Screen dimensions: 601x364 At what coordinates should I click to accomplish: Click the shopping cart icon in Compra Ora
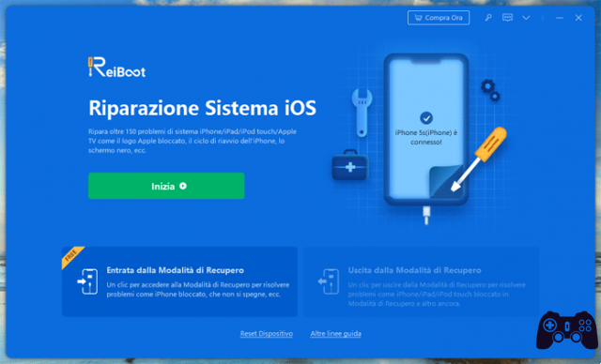point(418,18)
